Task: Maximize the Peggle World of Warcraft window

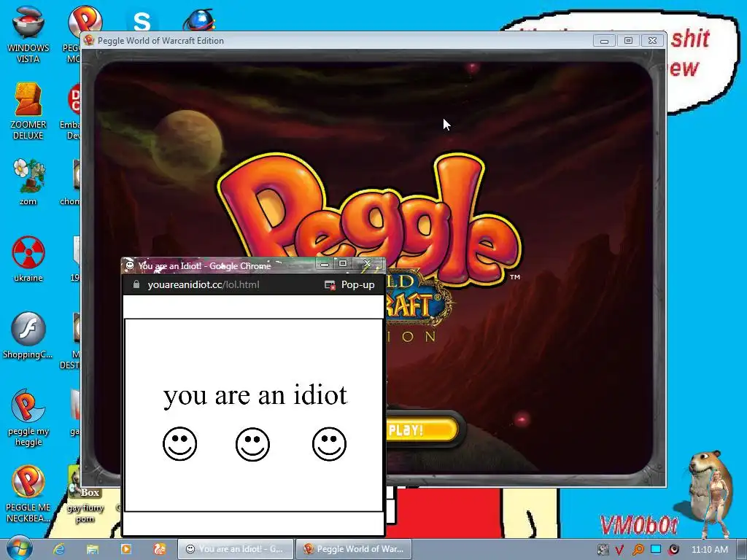Action: pyautogui.click(x=628, y=41)
